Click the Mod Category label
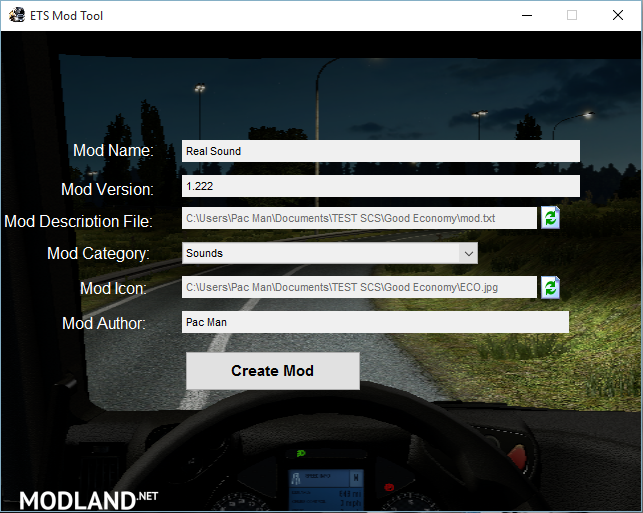 pos(98,253)
